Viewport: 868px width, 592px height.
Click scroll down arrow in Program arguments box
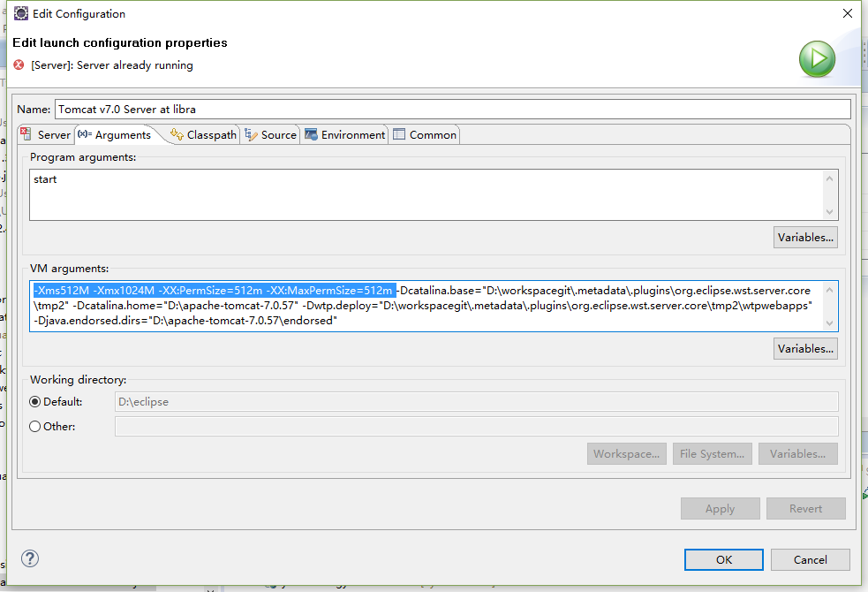coord(829,211)
